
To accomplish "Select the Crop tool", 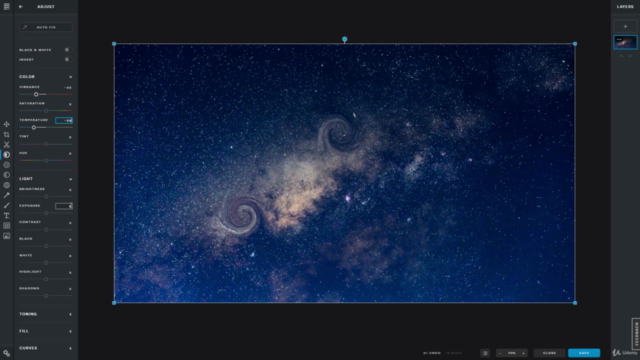I will point(7,134).
